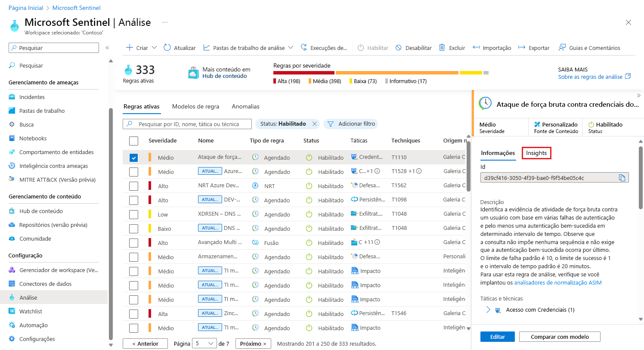This screenshot has width=644, height=350.
Task: Click the rules search by ID field
Action: pyautogui.click(x=187, y=124)
